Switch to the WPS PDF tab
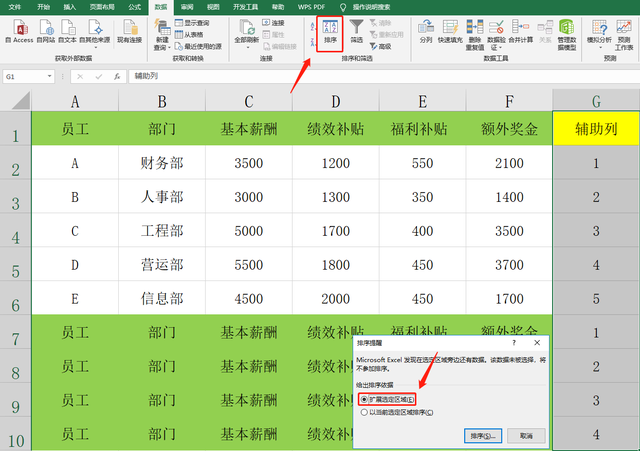Screen dimensions: 640x451 [x=311, y=7]
